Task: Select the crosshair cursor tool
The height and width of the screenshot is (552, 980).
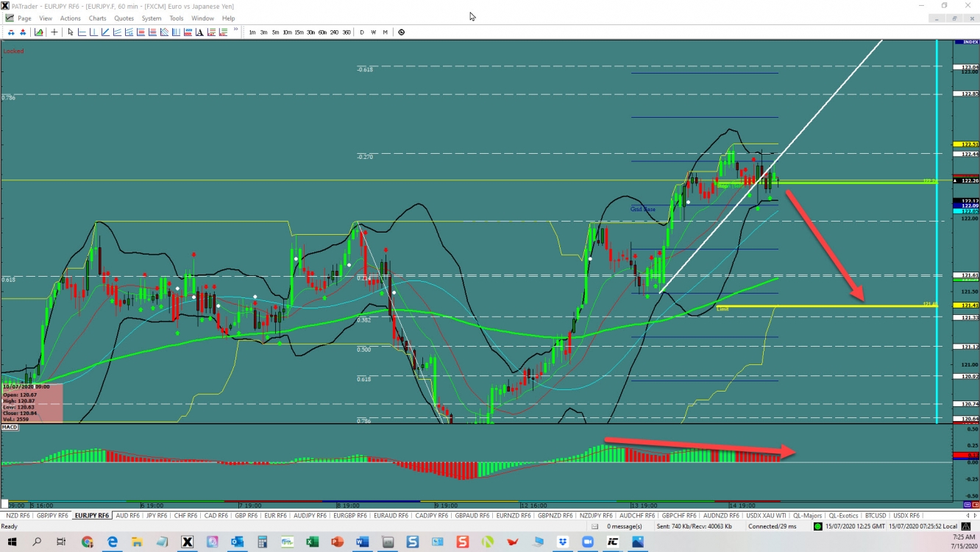Action: tap(54, 32)
